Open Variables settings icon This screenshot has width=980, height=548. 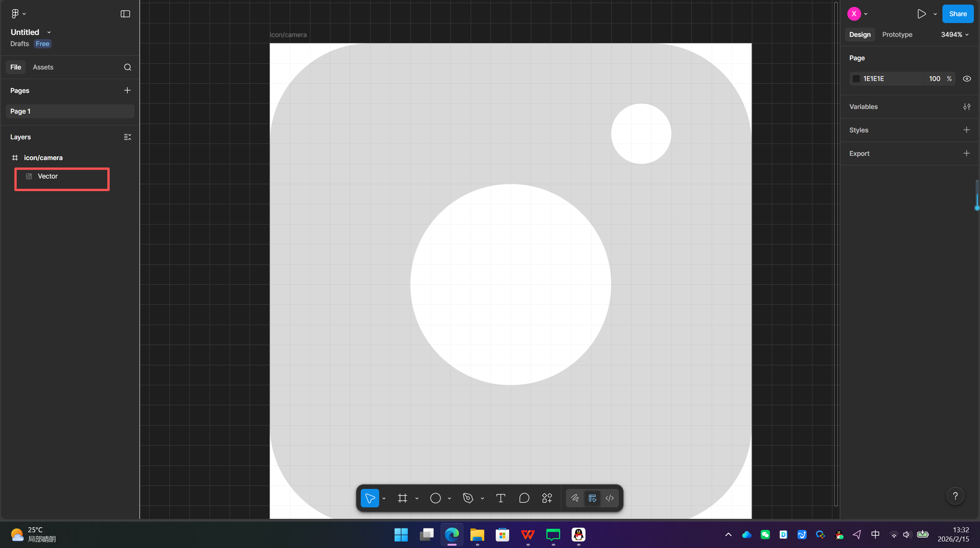[967, 107]
